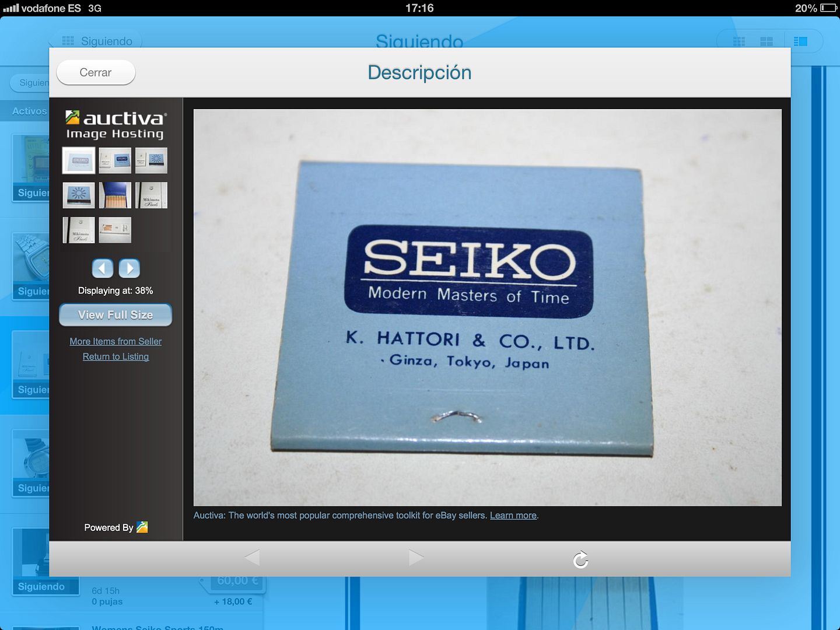
Task: Open Auctiva Learn more link
Action: point(513,515)
